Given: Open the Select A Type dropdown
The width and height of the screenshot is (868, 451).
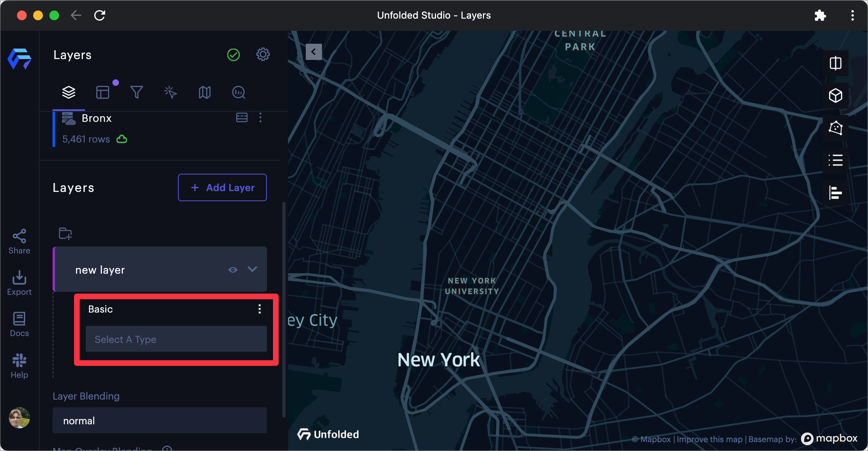Looking at the screenshot, I should coord(176,339).
